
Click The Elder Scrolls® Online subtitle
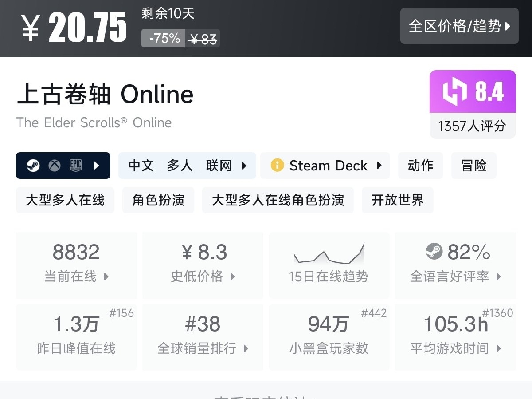click(x=94, y=122)
